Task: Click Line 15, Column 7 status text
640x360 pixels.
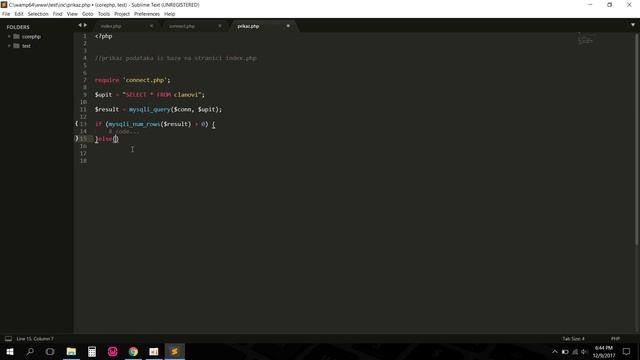Action: [x=35, y=339]
